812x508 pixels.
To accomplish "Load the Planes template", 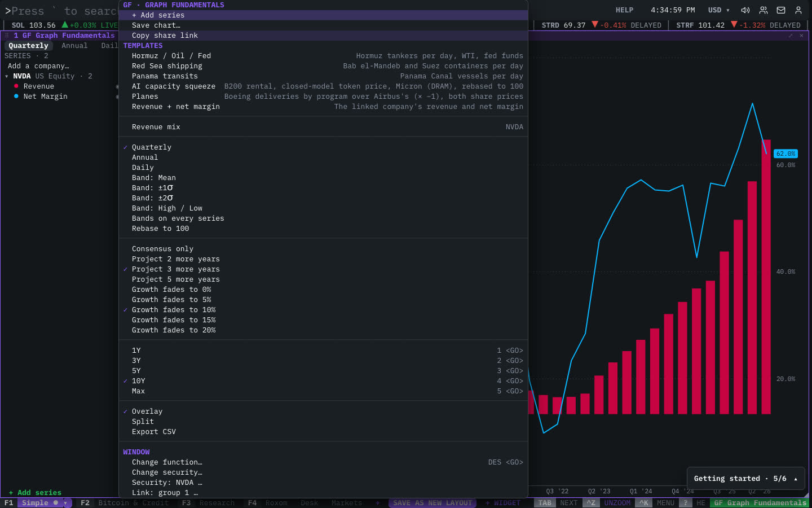I will click(323, 97).
